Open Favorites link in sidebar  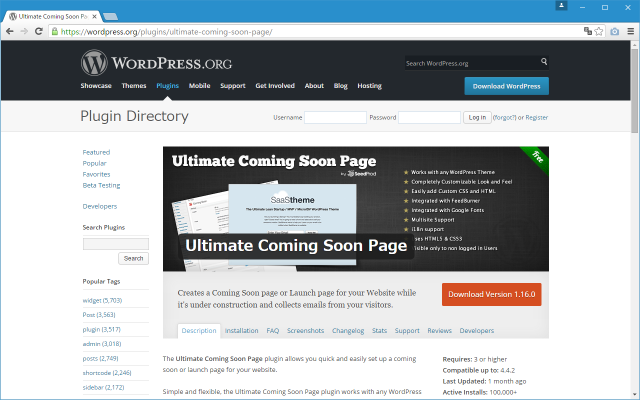(x=96, y=174)
